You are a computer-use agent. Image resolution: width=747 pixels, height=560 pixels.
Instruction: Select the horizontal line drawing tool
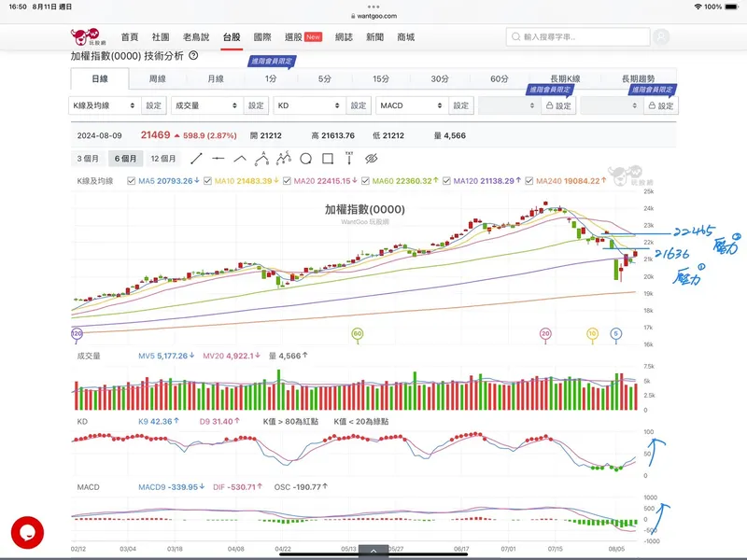click(218, 159)
